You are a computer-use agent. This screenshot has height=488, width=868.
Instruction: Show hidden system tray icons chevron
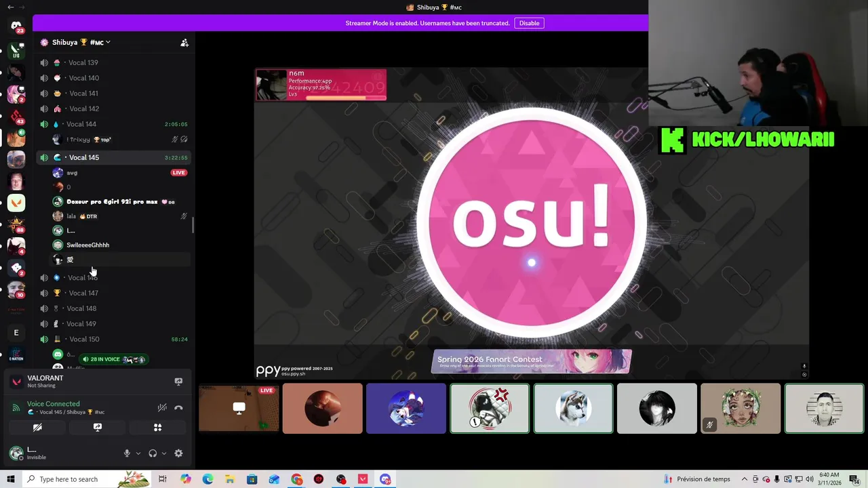point(745,479)
